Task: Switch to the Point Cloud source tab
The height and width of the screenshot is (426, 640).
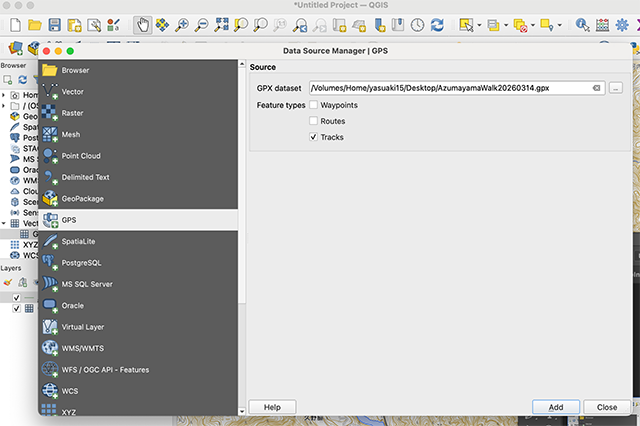Action: (x=138, y=156)
